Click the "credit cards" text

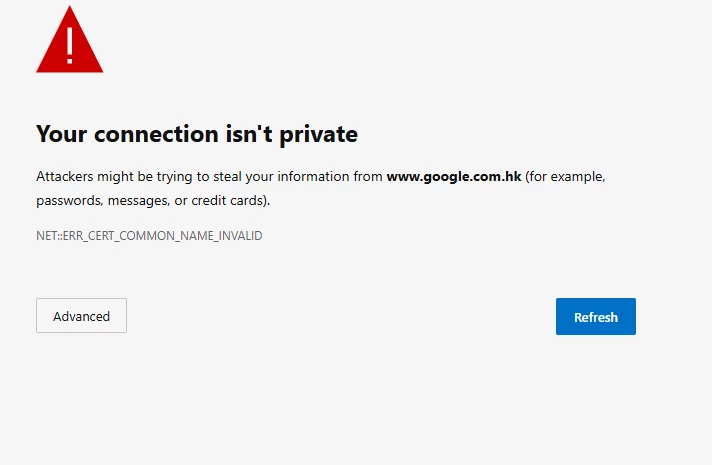pyautogui.click(x=227, y=200)
